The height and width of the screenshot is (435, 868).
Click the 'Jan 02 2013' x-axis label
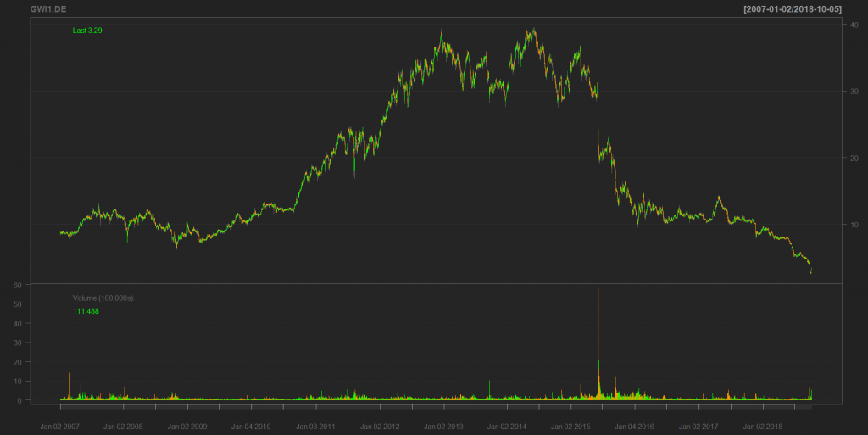point(442,427)
